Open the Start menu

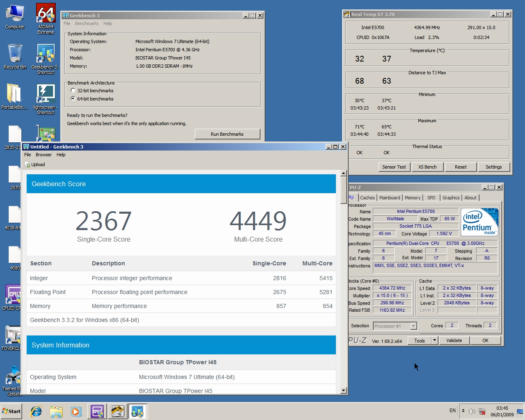point(11,411)
